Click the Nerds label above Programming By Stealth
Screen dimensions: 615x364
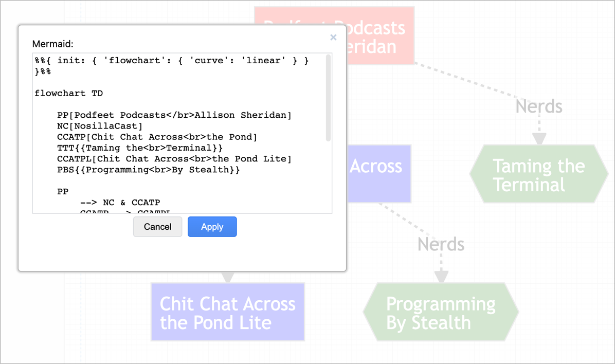pyautogui.click(x=441, y=244)
